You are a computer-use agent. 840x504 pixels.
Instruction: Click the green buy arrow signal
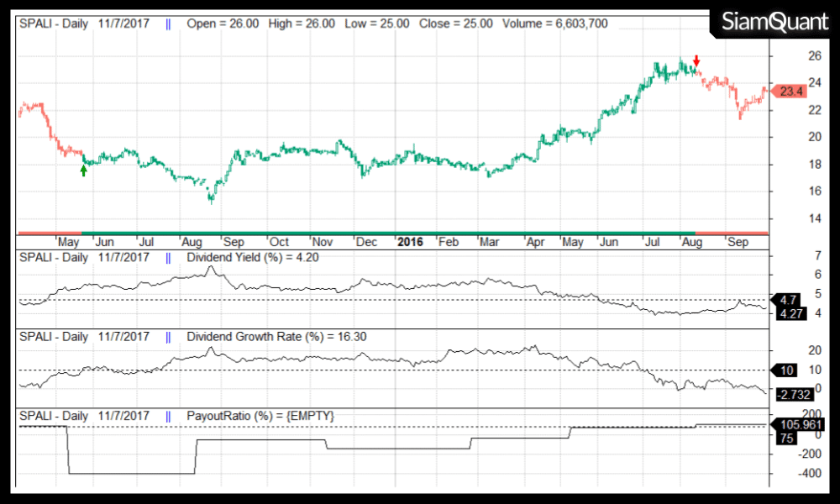[x=83, y=171]
